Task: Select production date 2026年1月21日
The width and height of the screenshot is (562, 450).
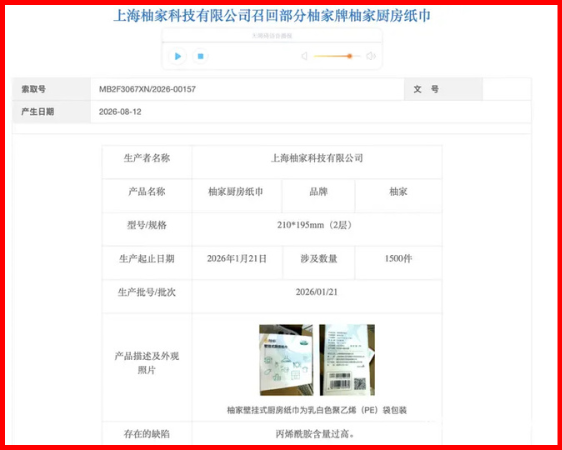Action: click(237, 259)
